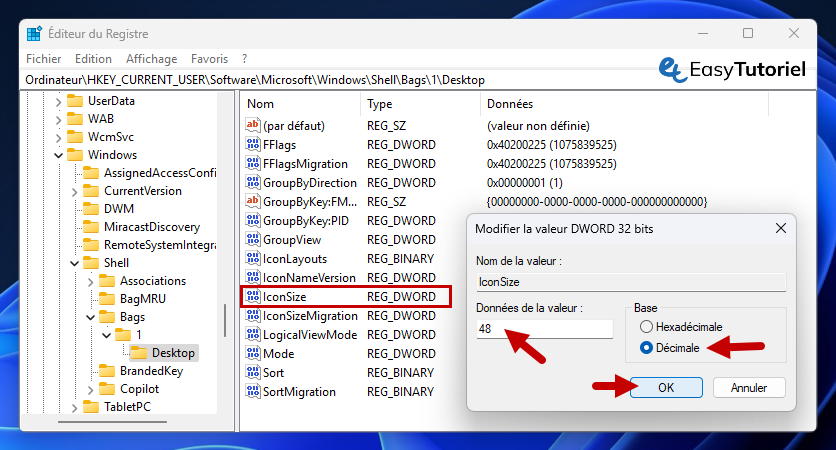Click the BagMRU folder icon
The width and height of the screenshot is (836, 450).
coord(107,299)
